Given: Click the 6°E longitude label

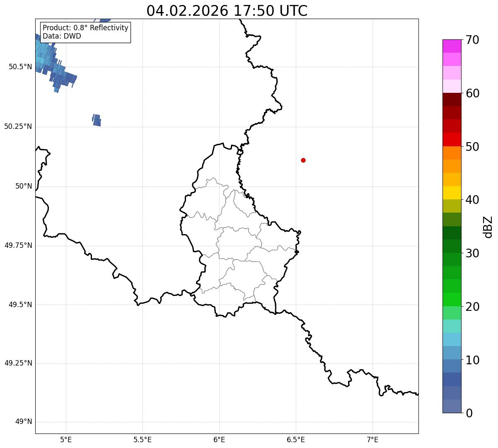Looking at the screenshot, I should (219, 439).
